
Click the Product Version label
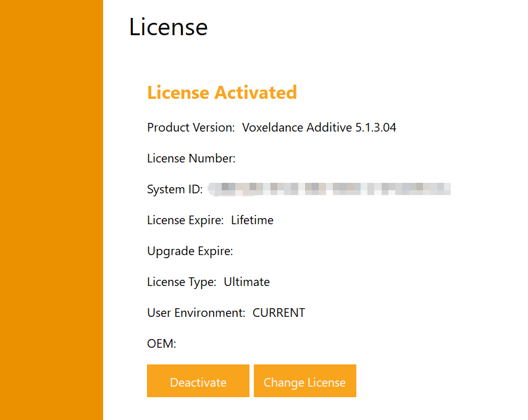click(x=191, y=128)
